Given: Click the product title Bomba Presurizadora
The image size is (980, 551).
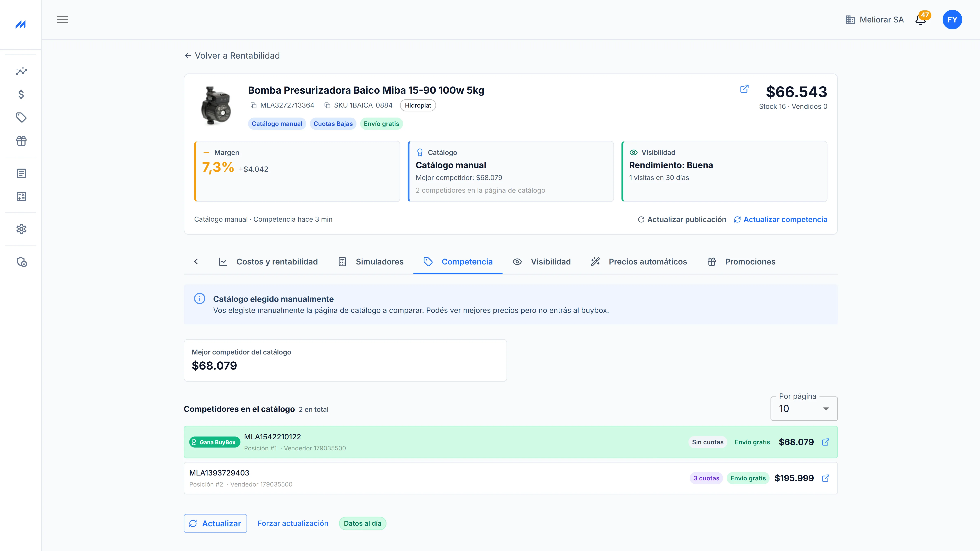Looking at the screenshot, I should [366, 90].
